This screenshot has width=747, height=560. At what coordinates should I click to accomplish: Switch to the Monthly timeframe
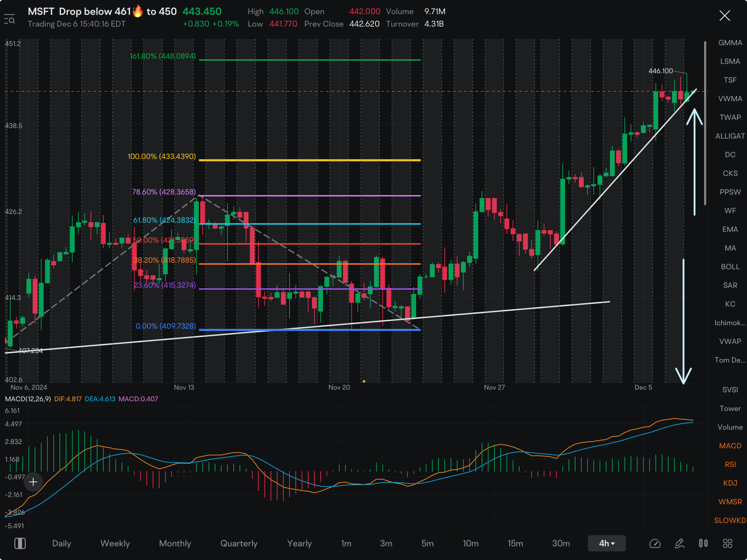click(x=175, y=543)
